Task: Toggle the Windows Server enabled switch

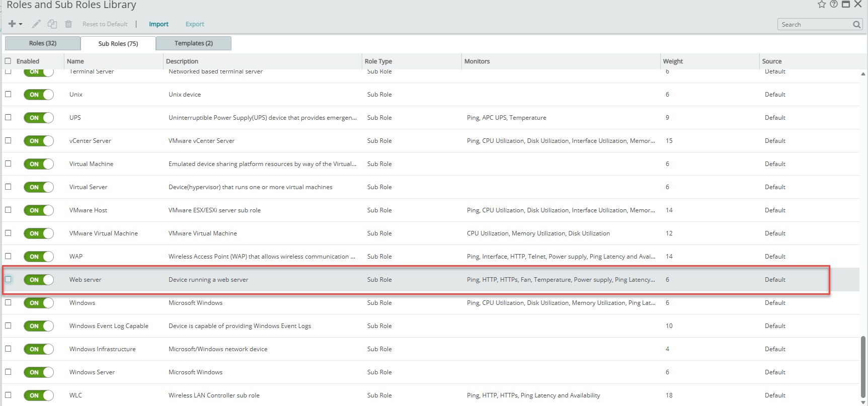Action: pos(39,372)
